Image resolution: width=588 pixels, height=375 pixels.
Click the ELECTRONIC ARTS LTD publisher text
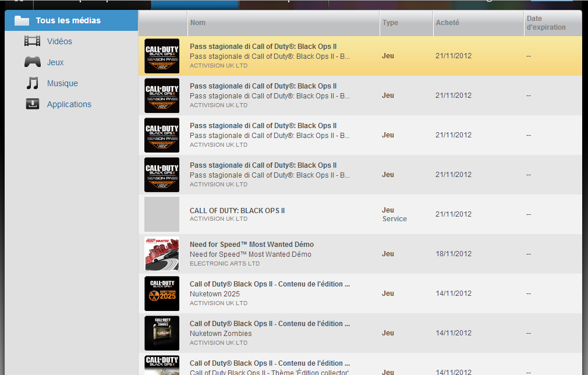point(225,264)
